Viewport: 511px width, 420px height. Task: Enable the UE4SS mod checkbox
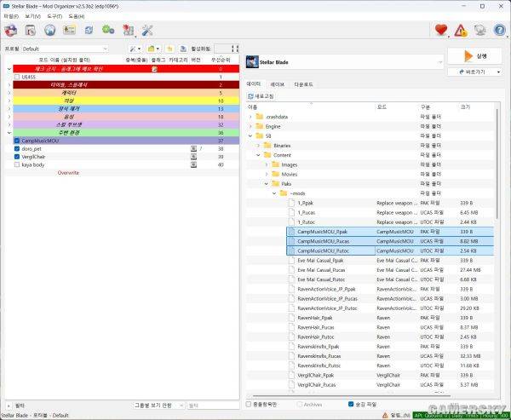tap(17, 77)
